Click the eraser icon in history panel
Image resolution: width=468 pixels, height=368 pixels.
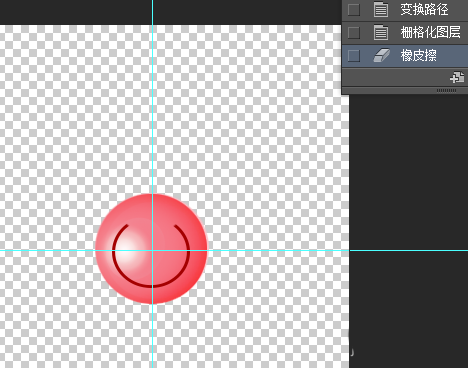pyautogui.click(x=381, y=55)
